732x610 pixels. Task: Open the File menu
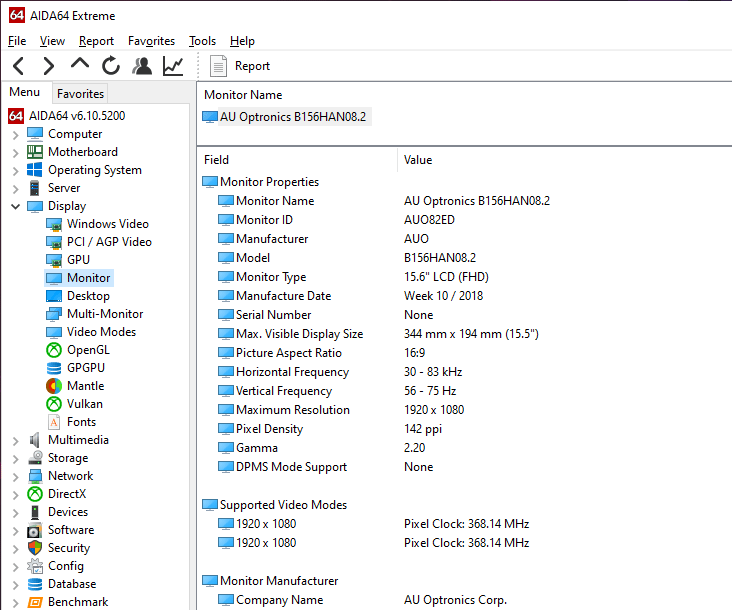click(17, 41)
